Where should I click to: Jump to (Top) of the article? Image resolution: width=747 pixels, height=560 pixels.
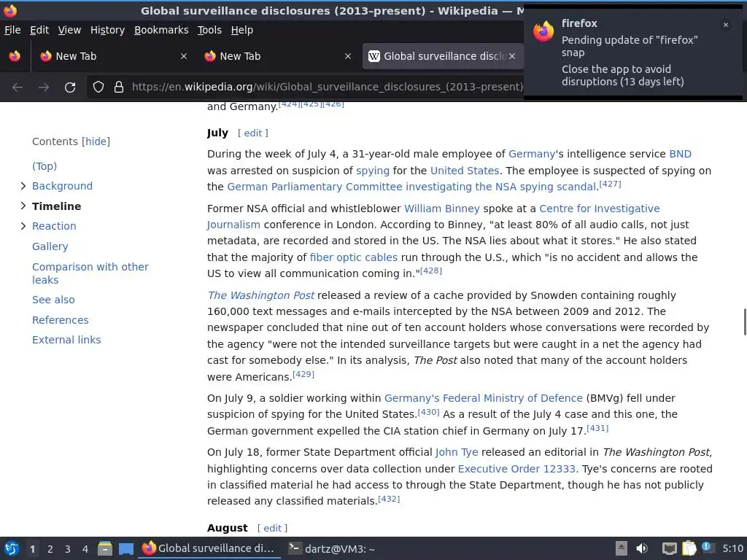pos(44,166)
